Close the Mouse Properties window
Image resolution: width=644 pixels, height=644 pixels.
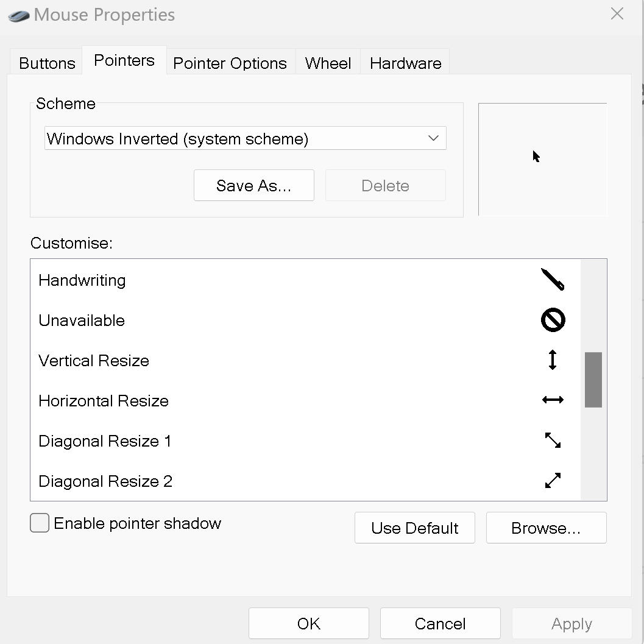617,13
